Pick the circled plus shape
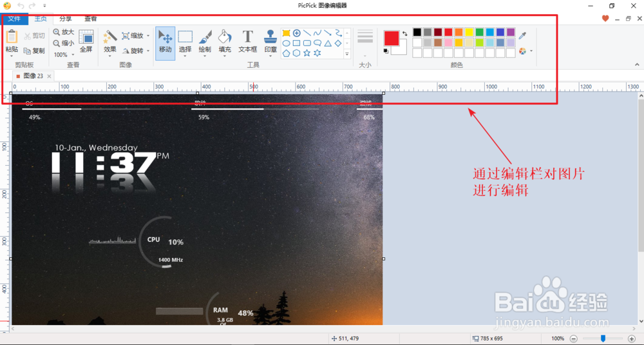 tap(296, 33)
